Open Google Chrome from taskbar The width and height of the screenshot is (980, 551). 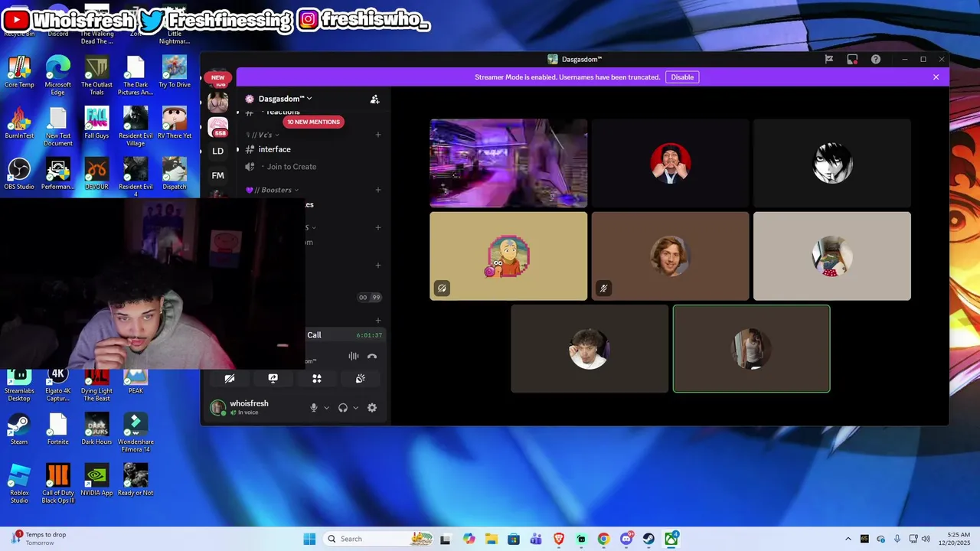(x=603, y=539)
